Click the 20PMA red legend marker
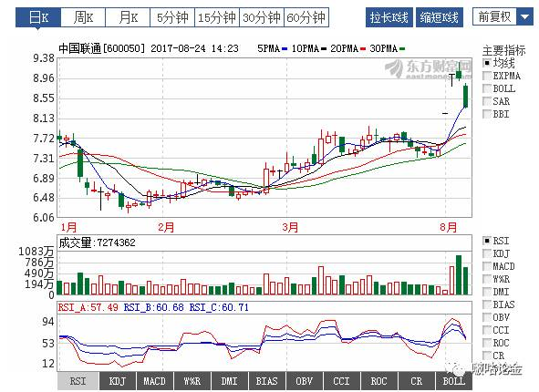 (363, 49)
